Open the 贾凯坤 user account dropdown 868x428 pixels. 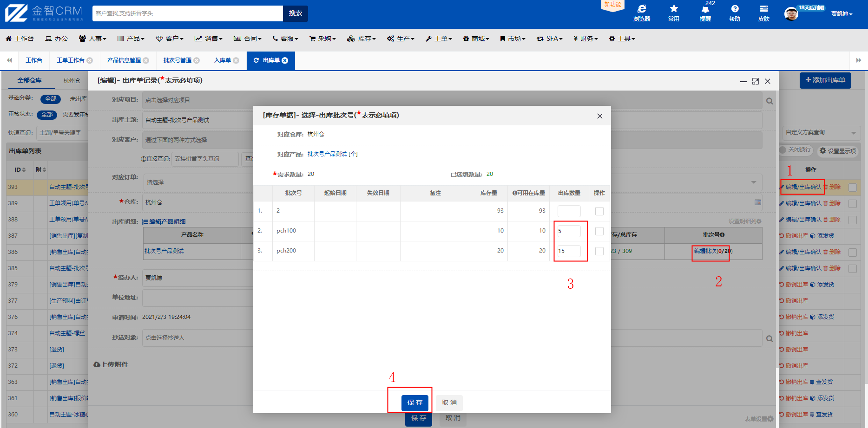click(842, 14)
